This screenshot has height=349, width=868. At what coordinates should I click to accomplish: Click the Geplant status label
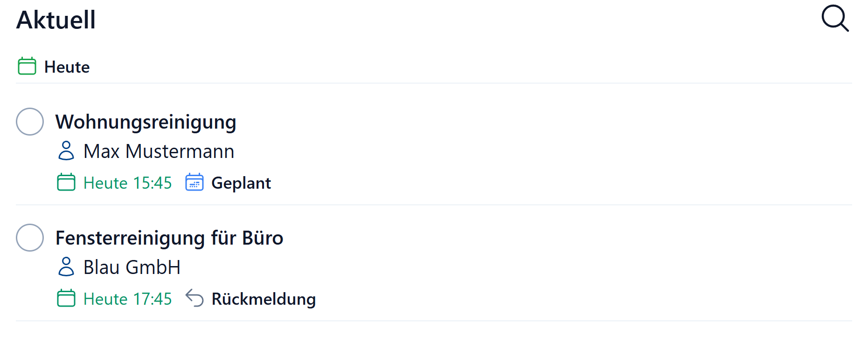pos(241,183)
